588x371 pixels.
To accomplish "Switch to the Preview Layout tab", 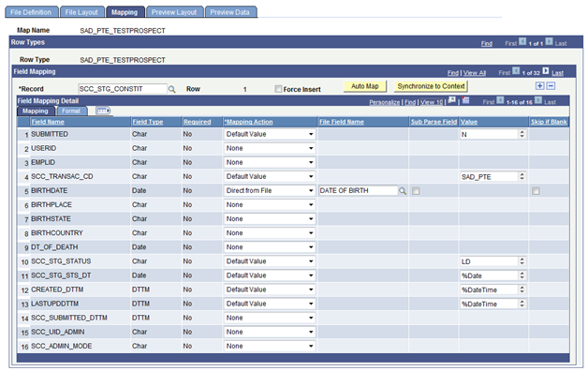I will coord(174,12).
